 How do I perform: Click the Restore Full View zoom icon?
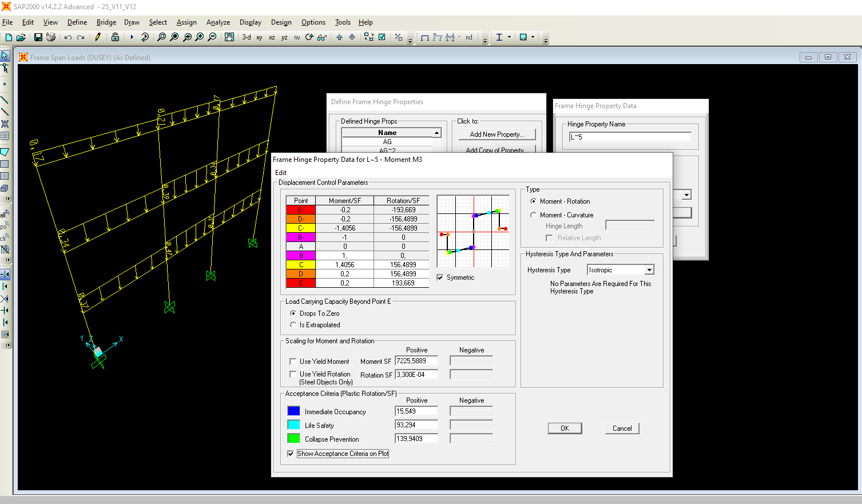(174, 37)
